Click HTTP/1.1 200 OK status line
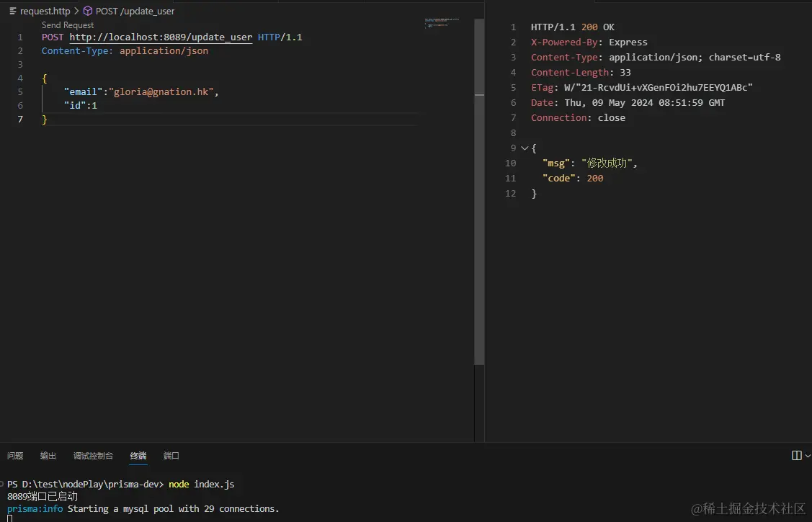 (572, 27)
